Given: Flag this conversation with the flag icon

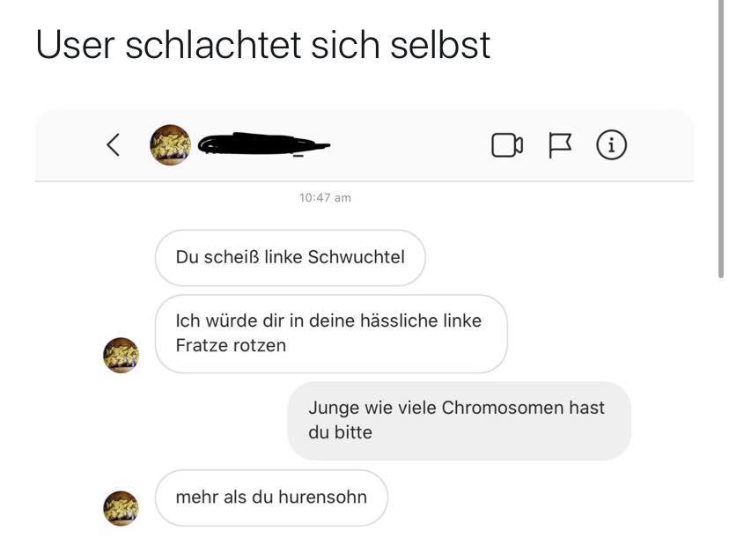Looking at the screenshot, I should (560, 145).
